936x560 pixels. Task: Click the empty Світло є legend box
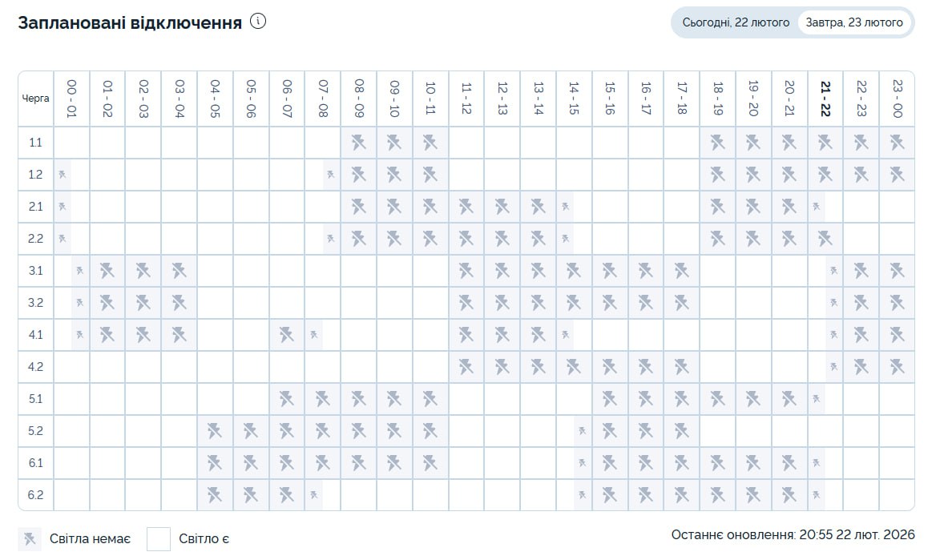[x=159, y=539]
